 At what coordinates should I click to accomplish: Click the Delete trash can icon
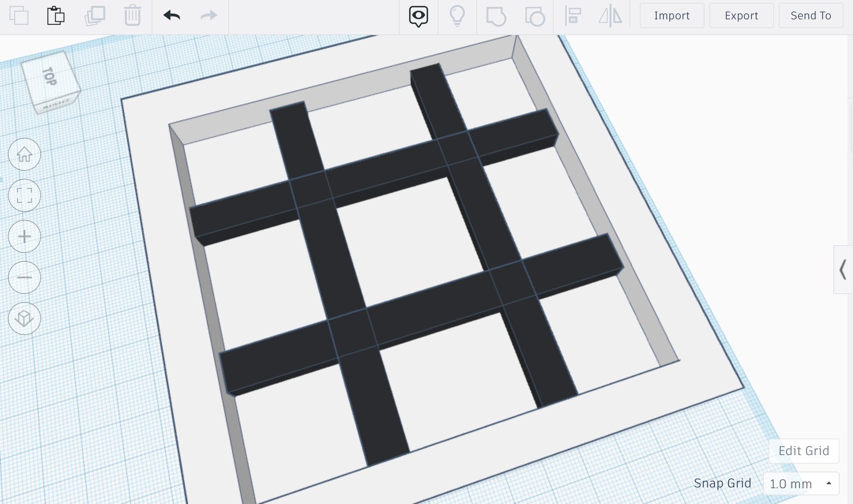(x=133, y=16)
